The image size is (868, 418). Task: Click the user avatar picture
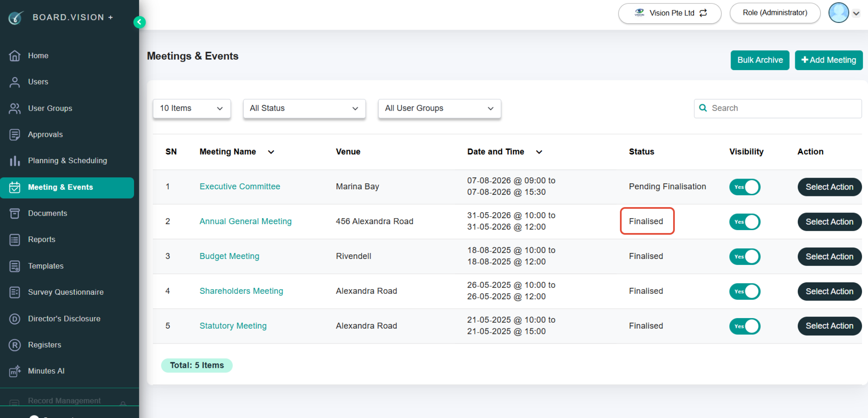839,13
